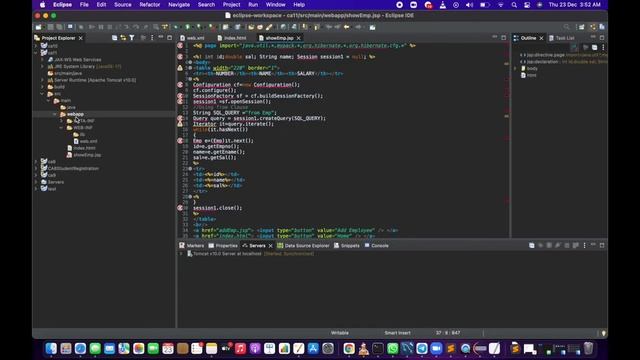
Task: Select the showEmp.jsp editor tab
Action: 279,38
